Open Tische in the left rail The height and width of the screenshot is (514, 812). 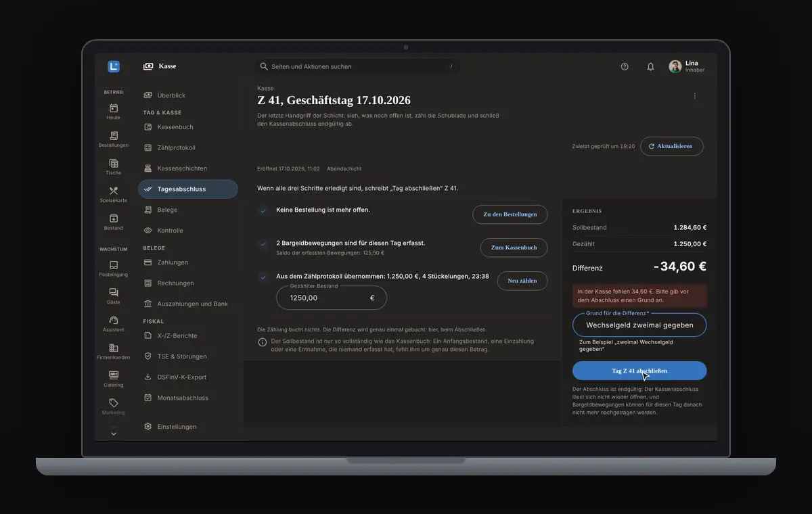click(x=114, y=167)
